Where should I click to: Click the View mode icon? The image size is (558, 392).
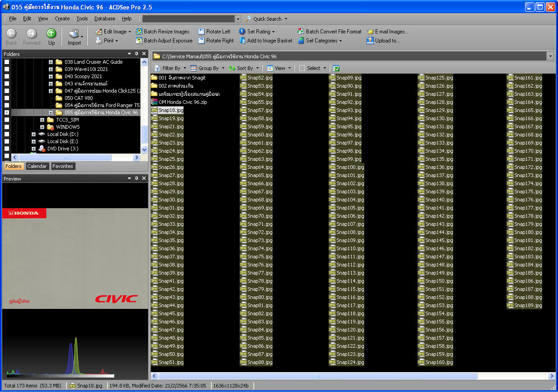[x=270, y=68]
